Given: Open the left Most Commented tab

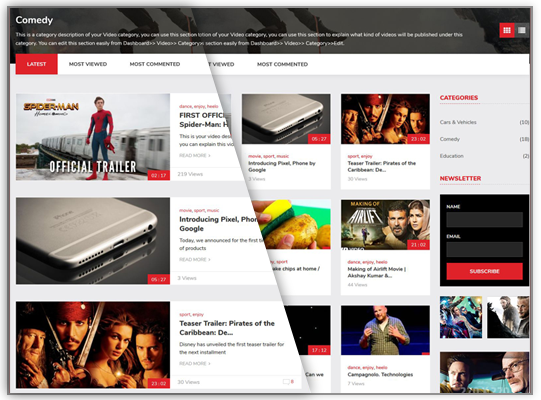Looking at the screenshot, I should (155, 64).
